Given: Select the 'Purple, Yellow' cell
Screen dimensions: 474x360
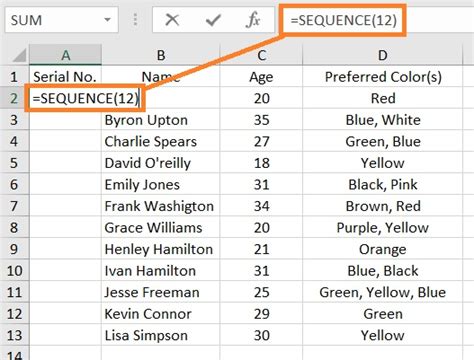Looking at the screenshot, I should 383,228.
